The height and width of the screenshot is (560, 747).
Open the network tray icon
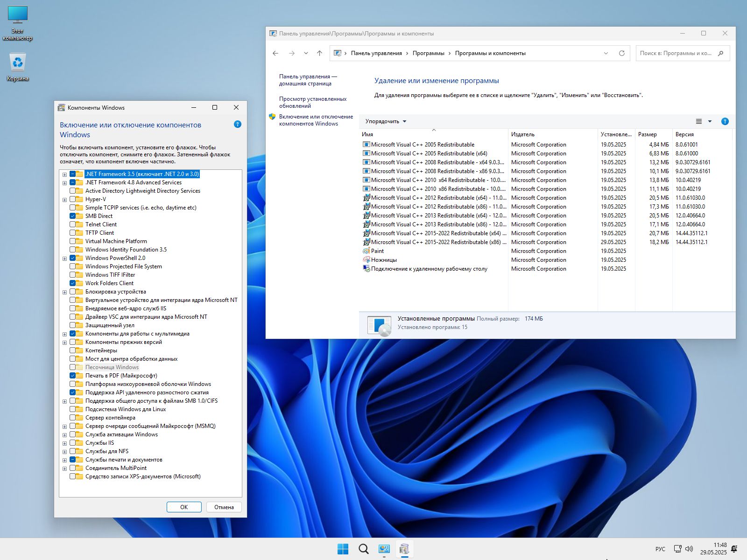(x=678, y=549)
